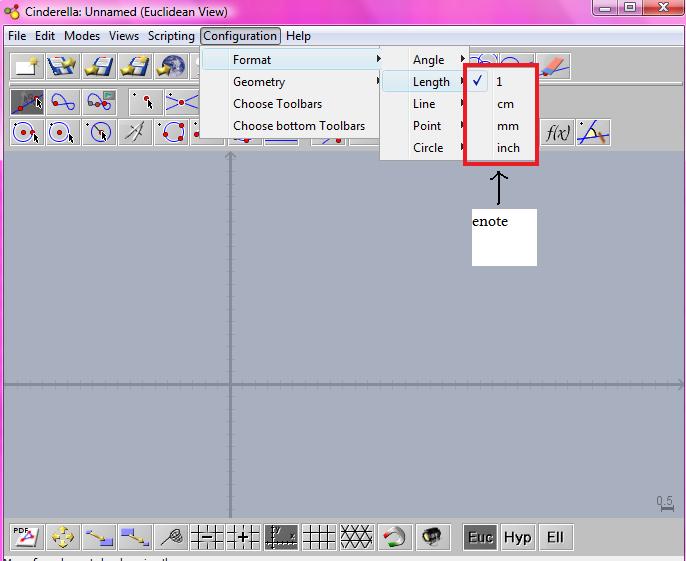Select the mm length unit
The height and width of the screenshot is (561, 686).
point(507,126)
